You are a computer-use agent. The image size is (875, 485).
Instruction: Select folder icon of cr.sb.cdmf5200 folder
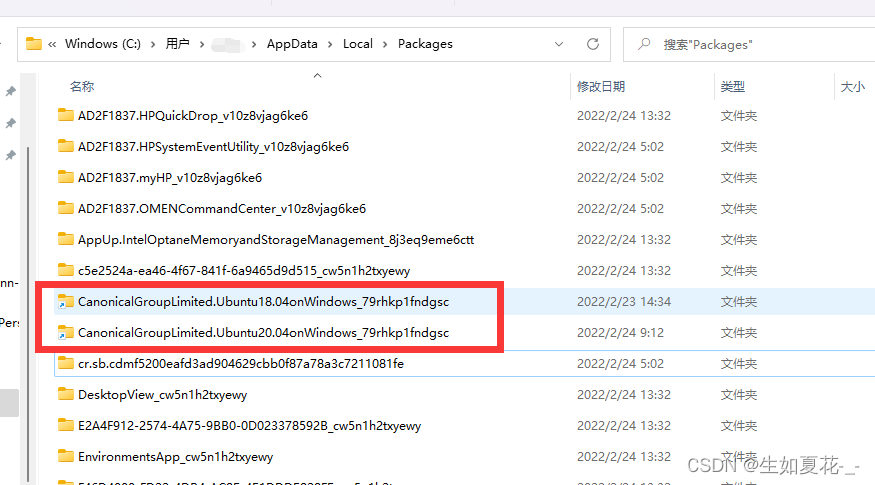(x=66, y=363)
